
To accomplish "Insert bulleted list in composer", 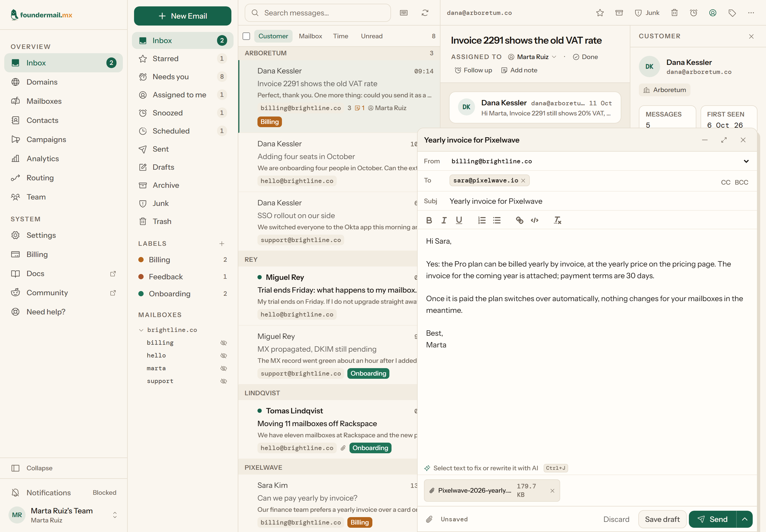I will point(497,220).
